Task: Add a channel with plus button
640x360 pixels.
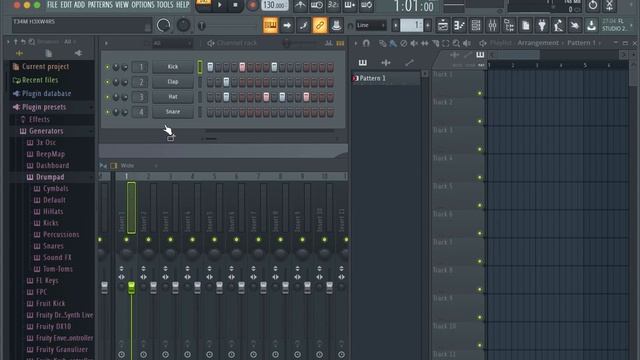Action: [170, 139]
